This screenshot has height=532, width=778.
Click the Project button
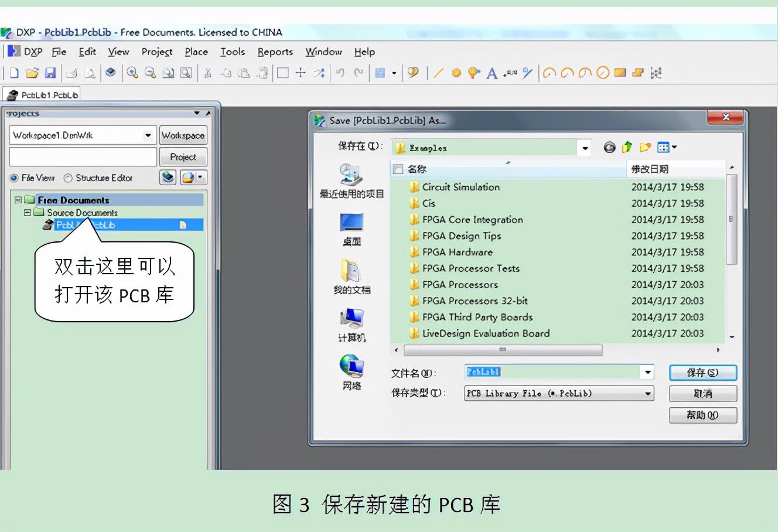point(183,157)
